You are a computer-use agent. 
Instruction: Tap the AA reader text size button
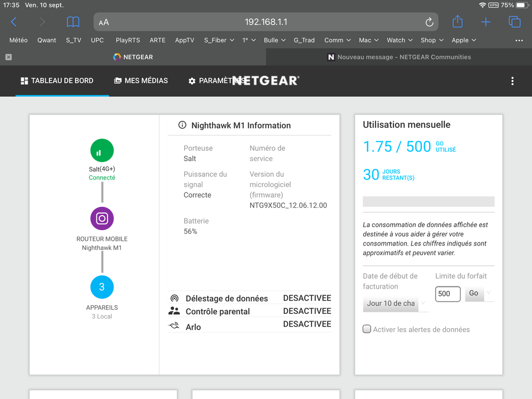click(x=104, y=22)
